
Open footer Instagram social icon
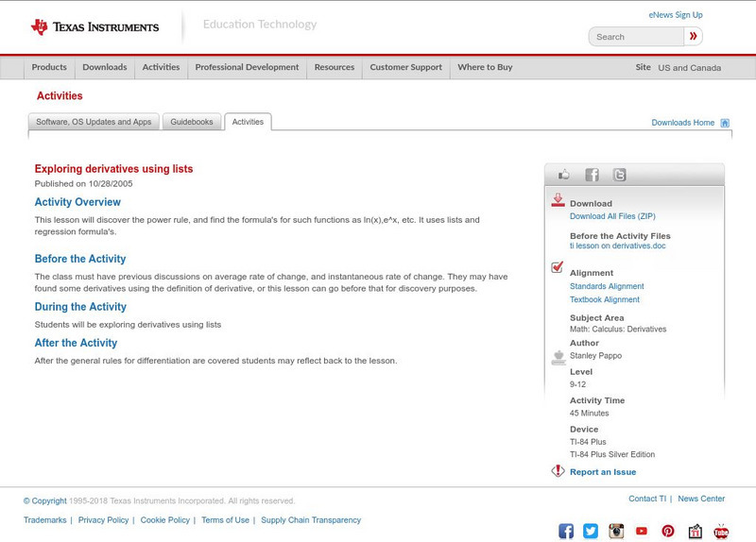coord(616,531)
